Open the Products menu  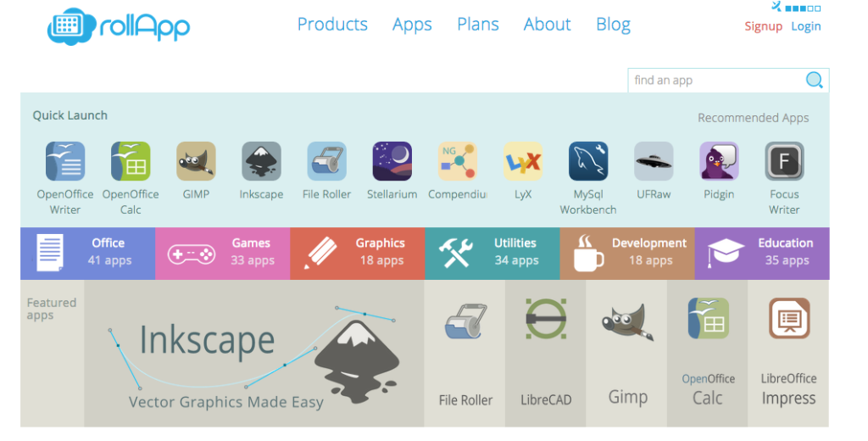[x=332, y=25]
